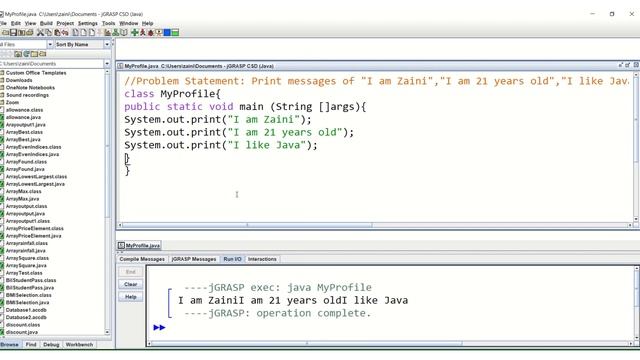Click the last folder icon in Browse panel toolbar
Viewport: 640px width, 360px height.
tap(43, 54)
